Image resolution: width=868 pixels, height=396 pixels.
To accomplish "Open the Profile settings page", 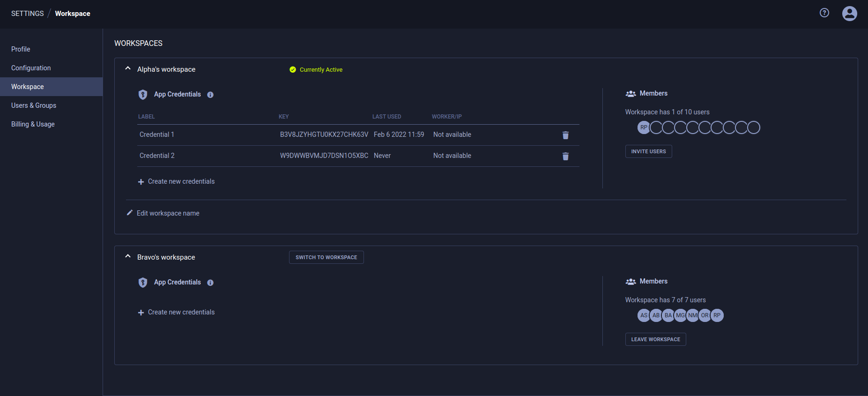I will (21, 49).
